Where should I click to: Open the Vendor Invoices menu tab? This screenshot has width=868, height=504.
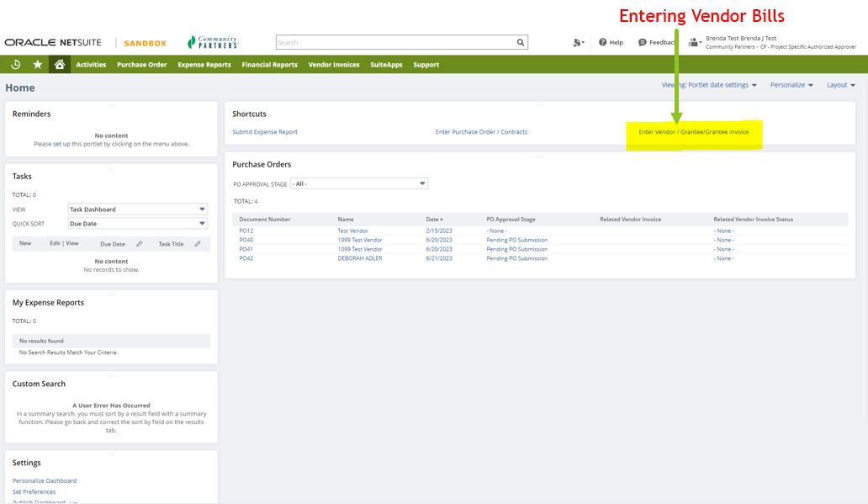(x=334, y=64)
